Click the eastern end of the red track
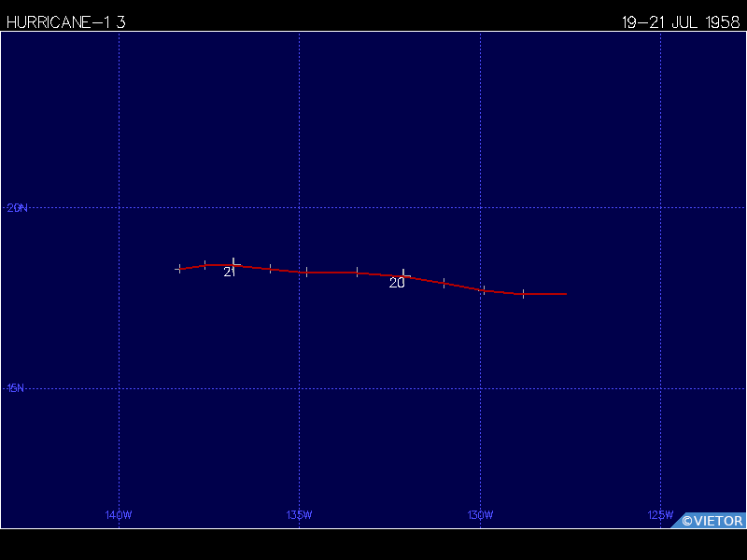Image resolution: width=747 pixels, height=560 pixels. pyautogui.click(x=566, y=294)
